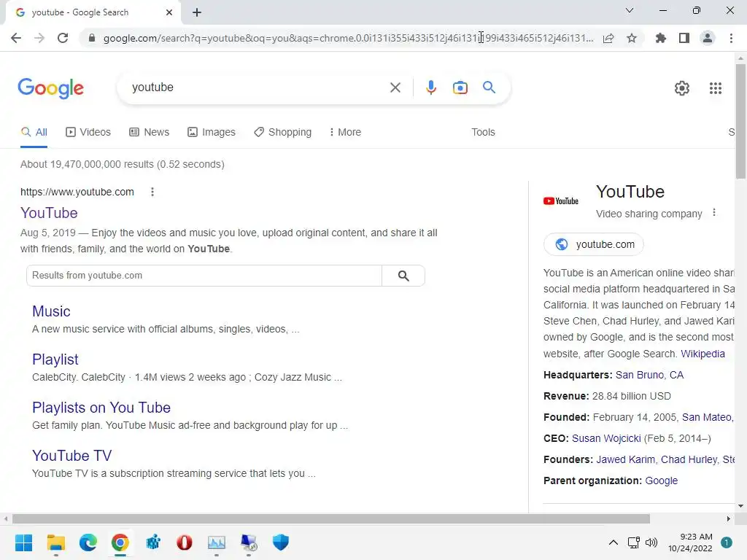Viewport: 747px width, 560px height.
Task: Open options for youtube.com result
Action: (x=152, y=192)
